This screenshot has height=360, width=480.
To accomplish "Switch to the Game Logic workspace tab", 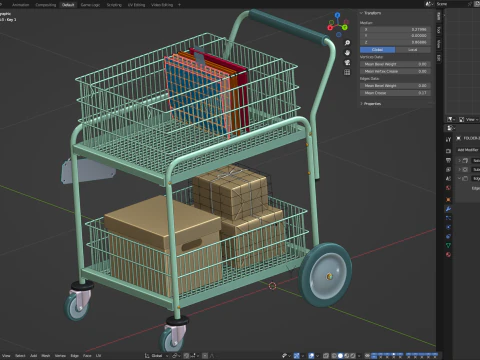I will (90, 5).
